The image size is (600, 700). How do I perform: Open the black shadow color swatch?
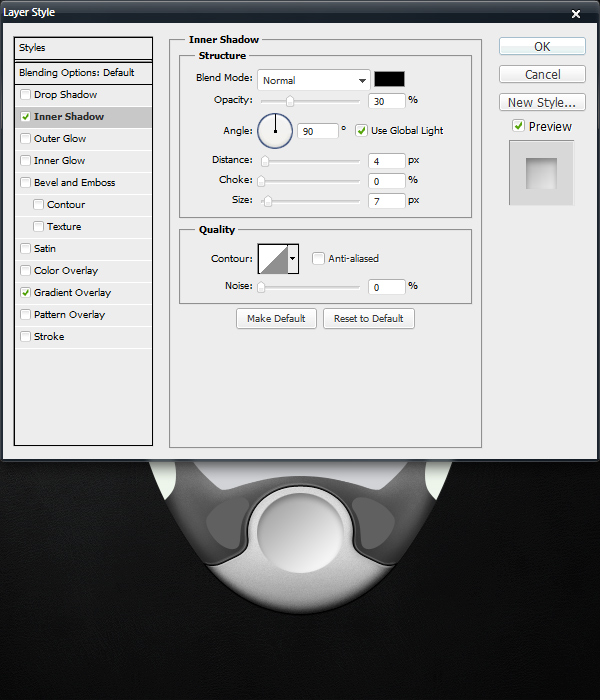tap(389, 79)
